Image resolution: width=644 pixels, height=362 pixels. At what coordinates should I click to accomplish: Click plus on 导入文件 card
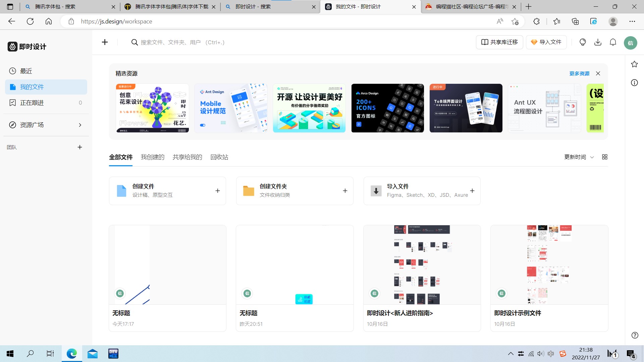pyautogui.click(x=472, y=191)
